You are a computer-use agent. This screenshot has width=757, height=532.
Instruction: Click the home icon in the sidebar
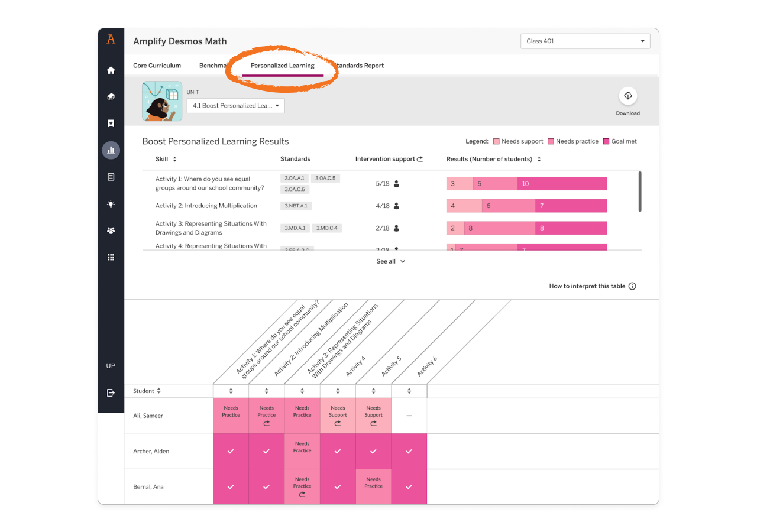(x=111, y=70)
